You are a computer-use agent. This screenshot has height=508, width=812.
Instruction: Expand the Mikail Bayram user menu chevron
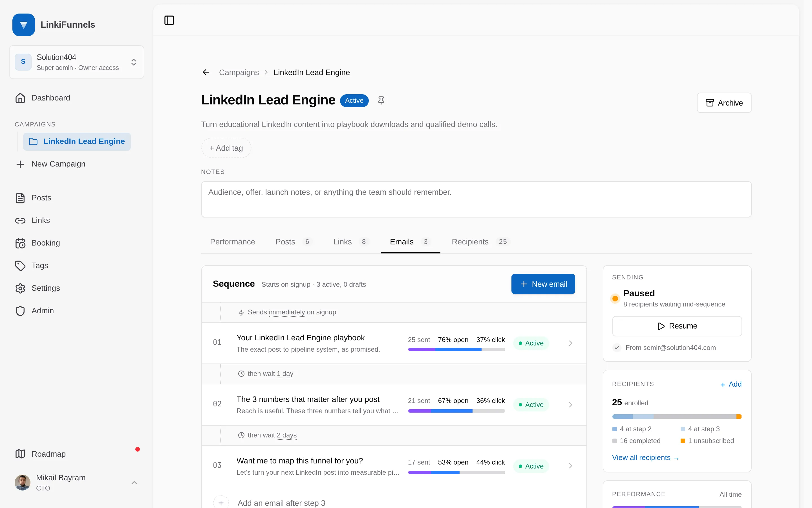[x=134, y=483]
